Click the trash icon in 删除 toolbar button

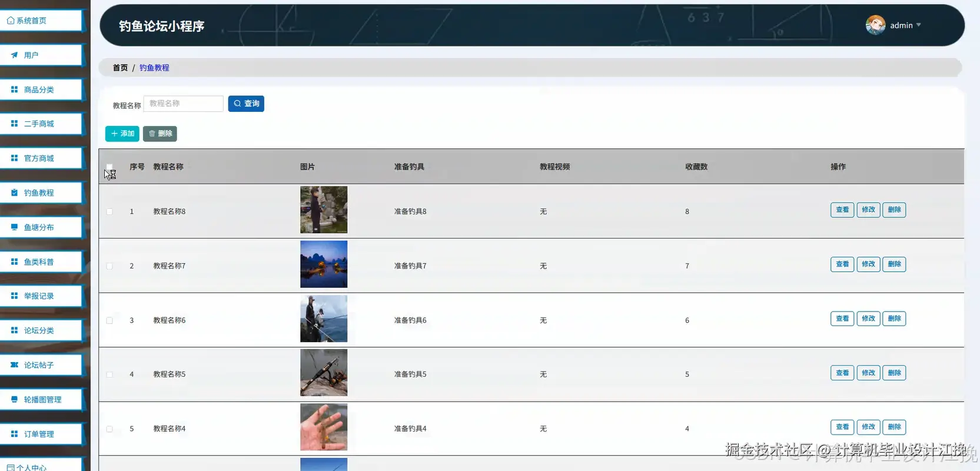[x=152, y=134]
